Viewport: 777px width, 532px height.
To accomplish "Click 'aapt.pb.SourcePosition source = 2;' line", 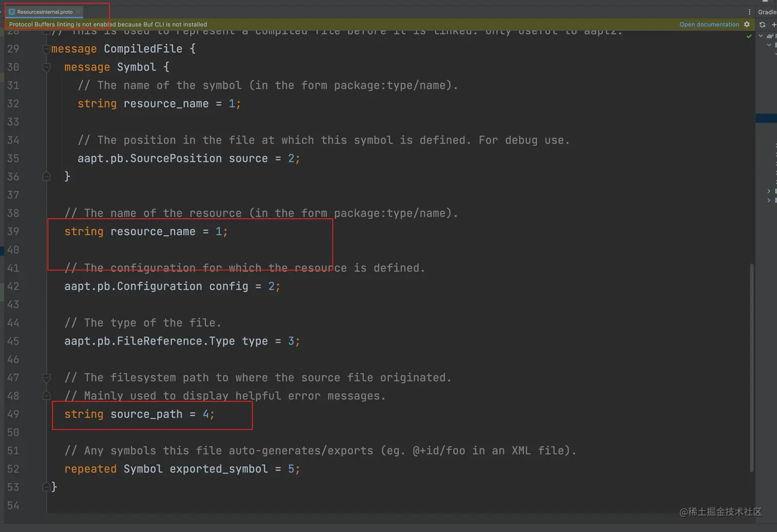I will tap(189, 159).
